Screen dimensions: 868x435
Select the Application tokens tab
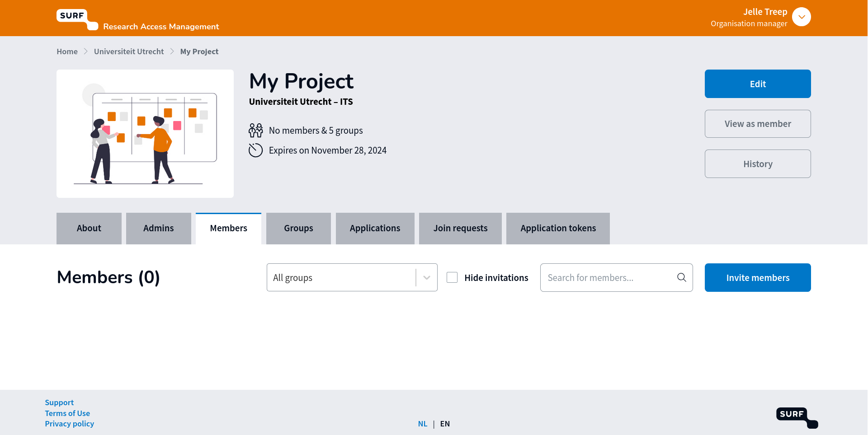558,229
